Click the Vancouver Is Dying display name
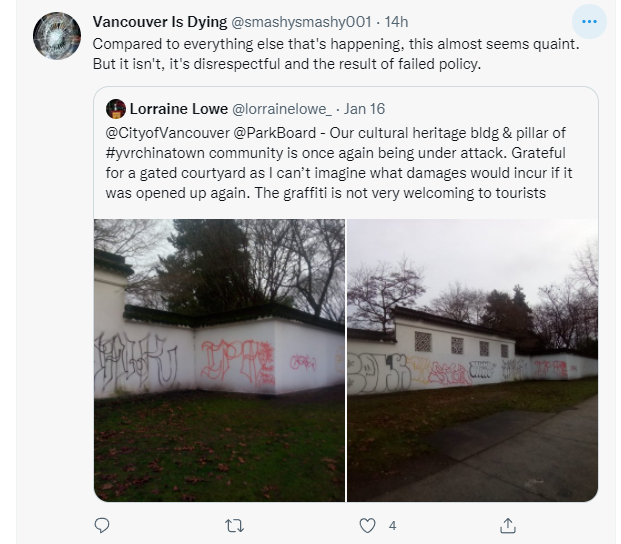The height and width of the screenshot is (544, 621). click(x=160, y=22)
